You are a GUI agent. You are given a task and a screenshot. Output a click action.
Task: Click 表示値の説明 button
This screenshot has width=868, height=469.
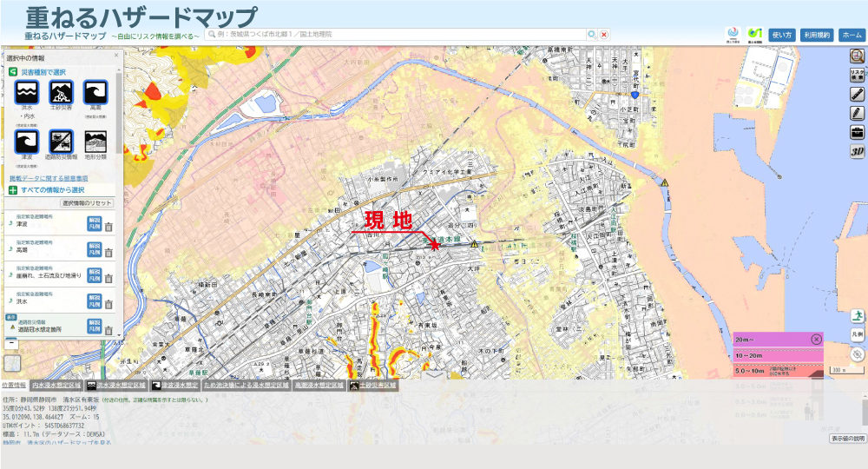tap(847, 439)
